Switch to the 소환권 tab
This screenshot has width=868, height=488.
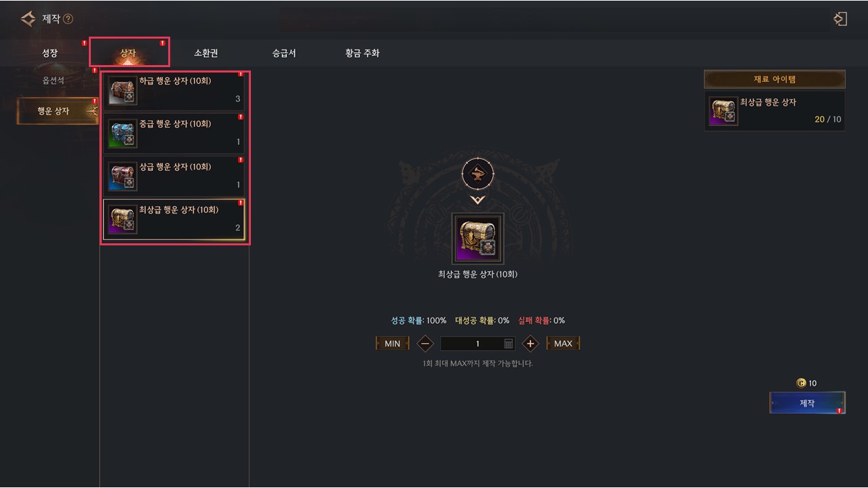point(206,53)
